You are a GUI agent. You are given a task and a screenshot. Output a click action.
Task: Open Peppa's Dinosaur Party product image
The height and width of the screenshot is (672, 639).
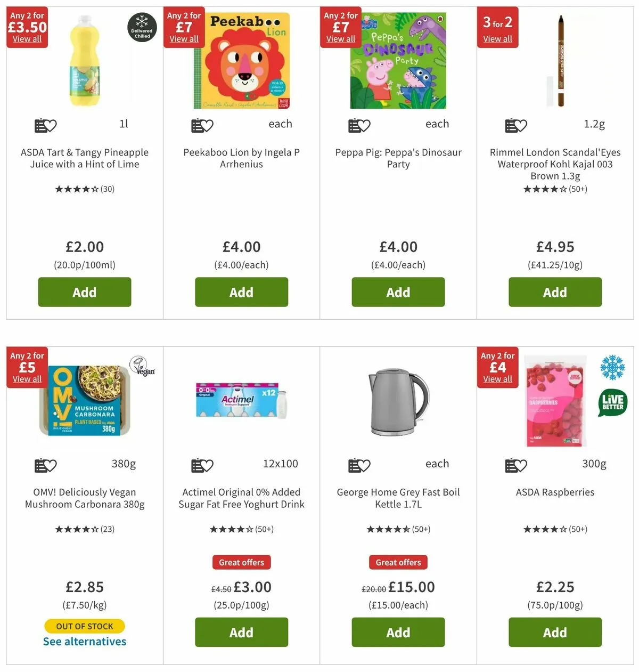coord(398,61)
